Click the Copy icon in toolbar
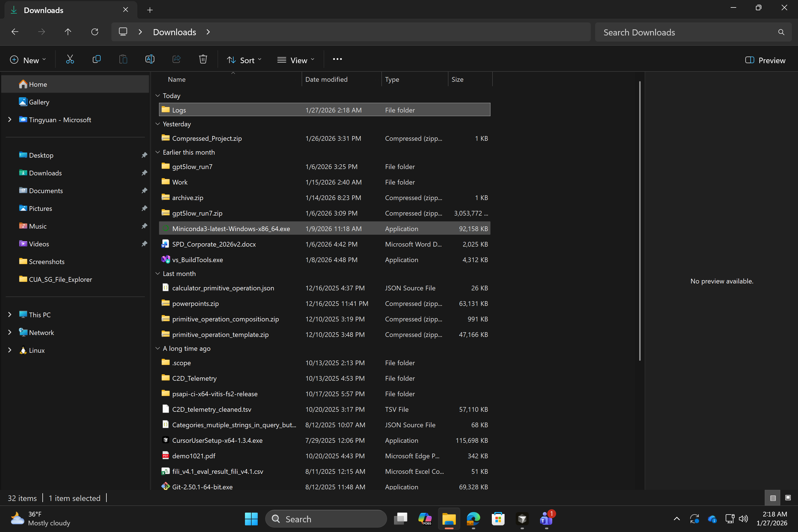The image size is (798, 532). 96,60
